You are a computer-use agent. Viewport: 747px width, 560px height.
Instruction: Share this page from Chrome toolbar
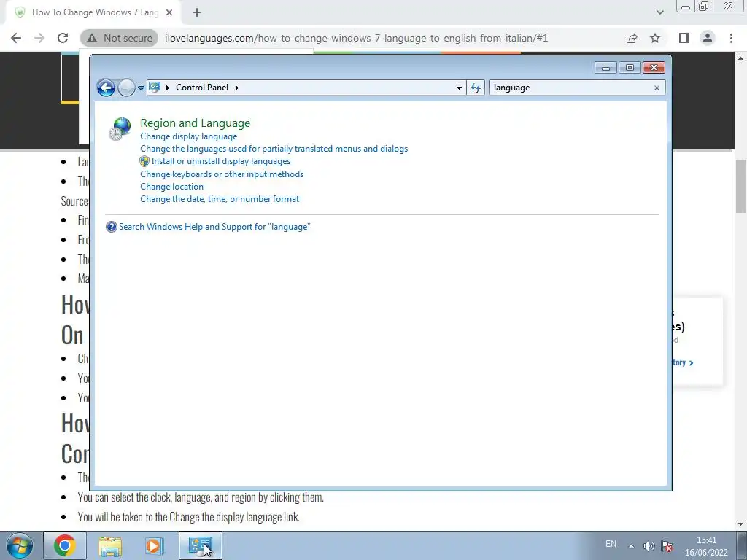(x=632, y=38)
